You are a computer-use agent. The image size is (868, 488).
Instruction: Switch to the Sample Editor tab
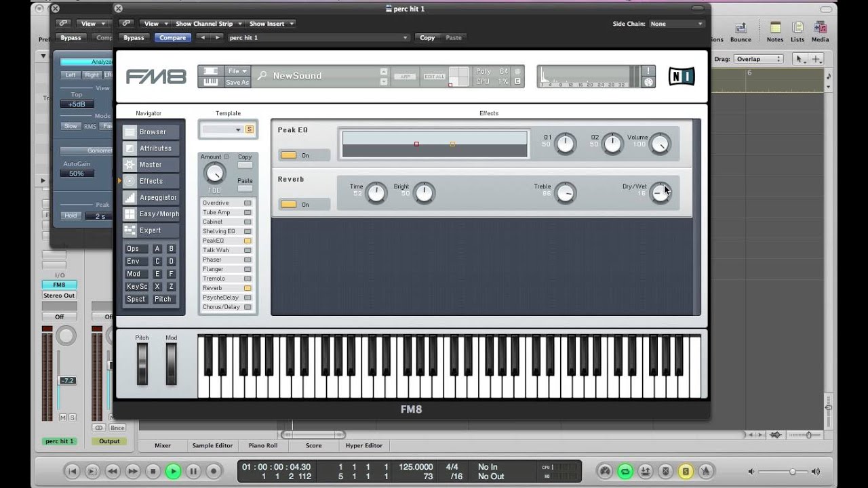tap(212, 445)
